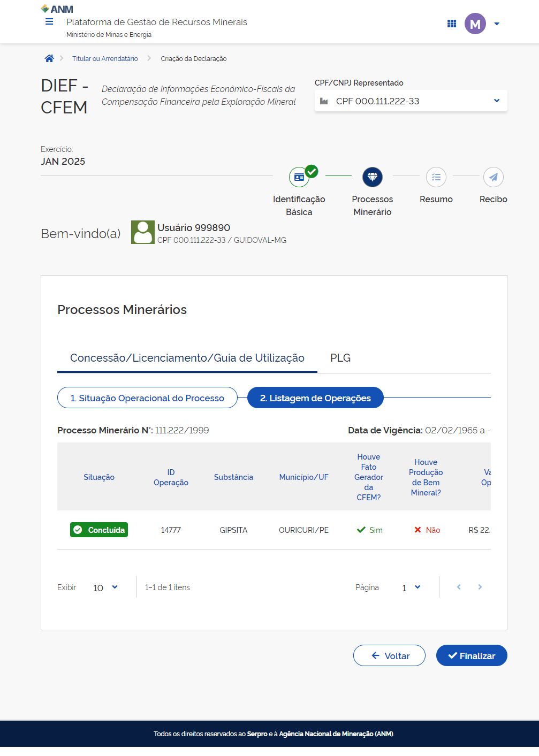The image size is (539, 756).
Task: Open the apps grid icon
Action: tap(452, 24)
